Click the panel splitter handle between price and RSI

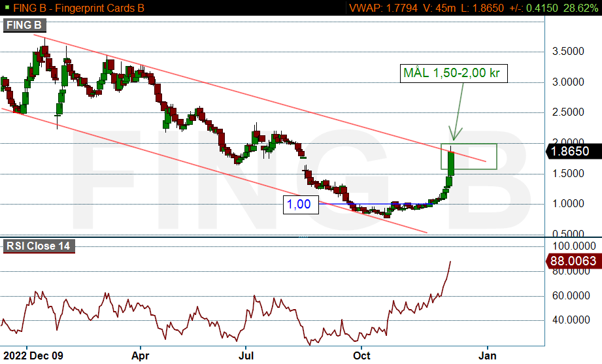point(303,237)
